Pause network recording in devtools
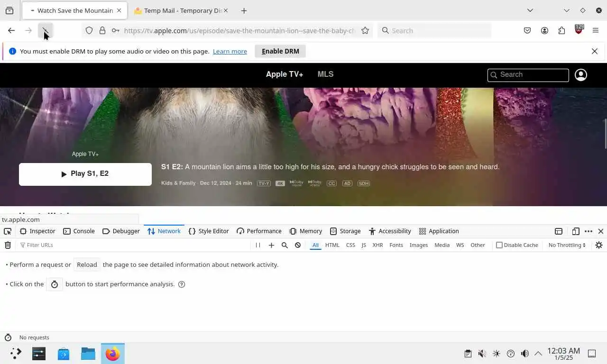607x364 pixels. tap(258, 245)
